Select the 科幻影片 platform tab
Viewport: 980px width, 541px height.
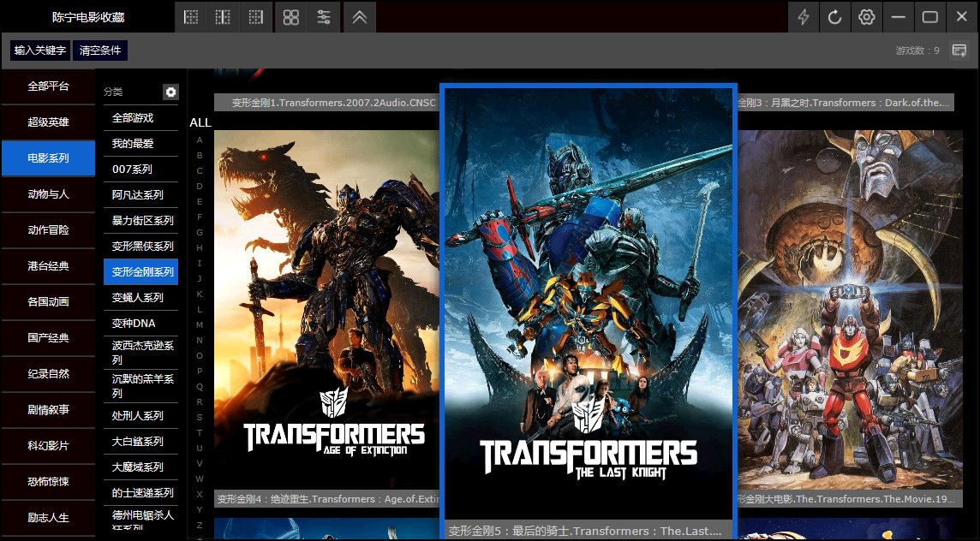48,446
